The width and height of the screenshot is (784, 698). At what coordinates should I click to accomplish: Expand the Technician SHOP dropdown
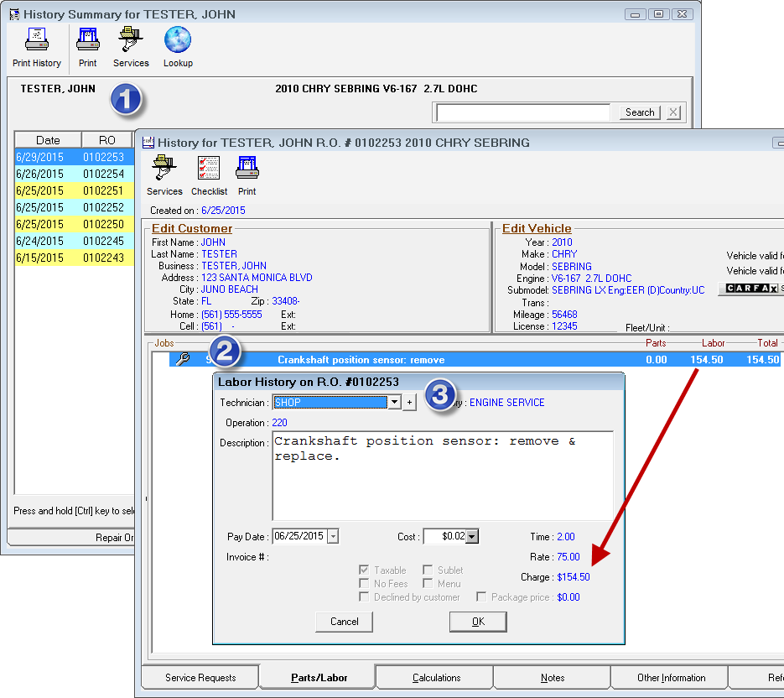pyautogui.click(x=395, y=403)
